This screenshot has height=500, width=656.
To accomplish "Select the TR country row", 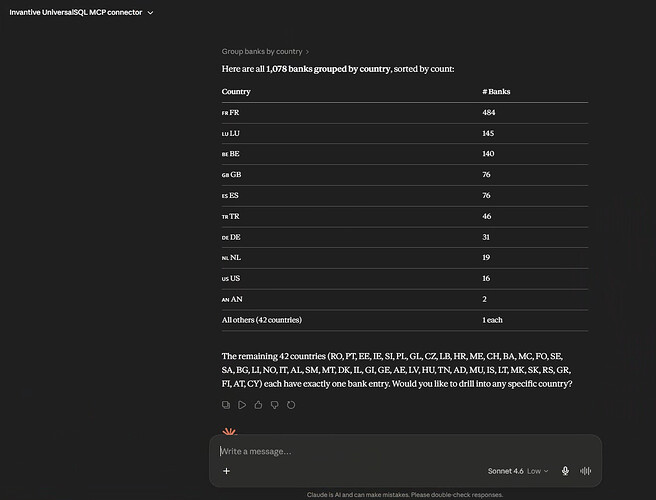I will tap(405, 216).
